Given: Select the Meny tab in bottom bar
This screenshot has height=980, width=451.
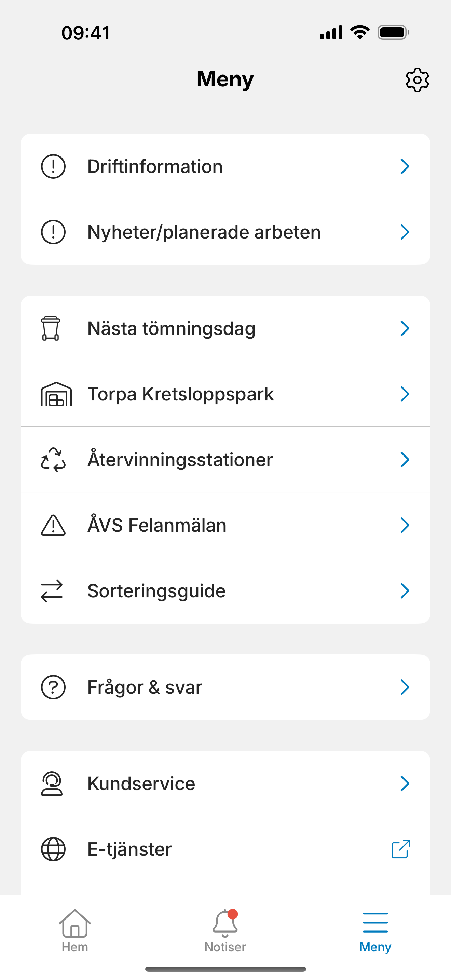Looking at the screenshot, I should 375,932.
